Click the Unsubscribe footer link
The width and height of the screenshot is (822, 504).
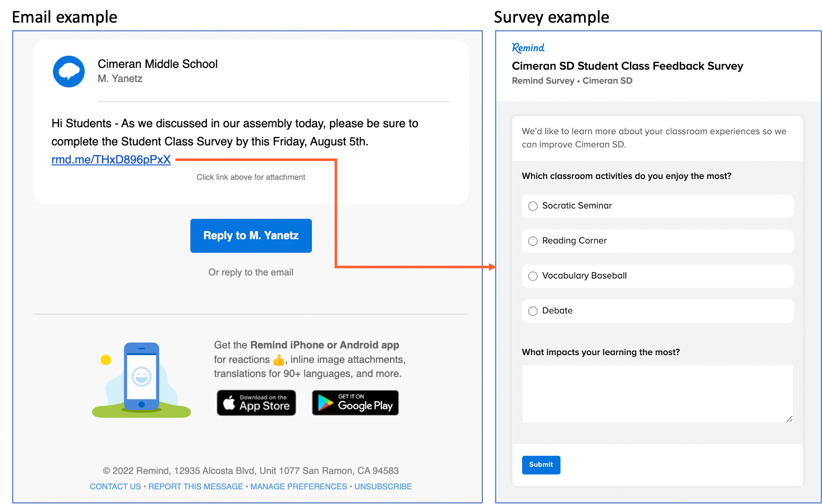click(383, 486)
